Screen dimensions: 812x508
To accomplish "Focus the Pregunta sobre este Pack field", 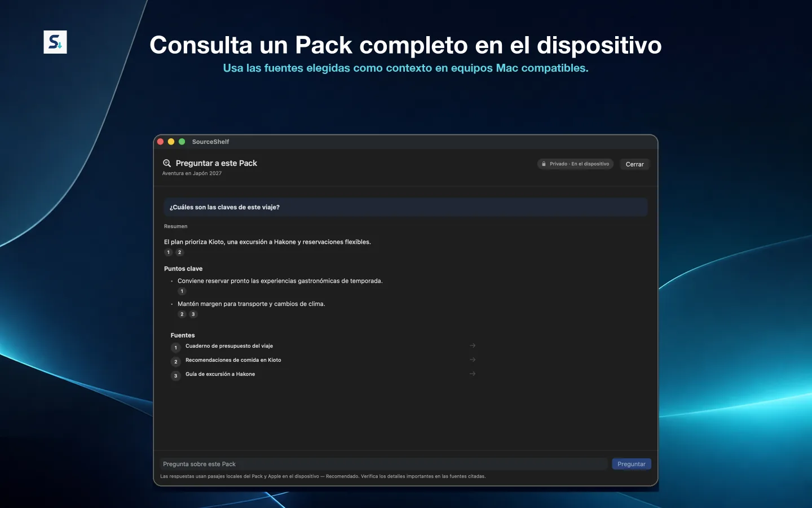I will (383, 464).
